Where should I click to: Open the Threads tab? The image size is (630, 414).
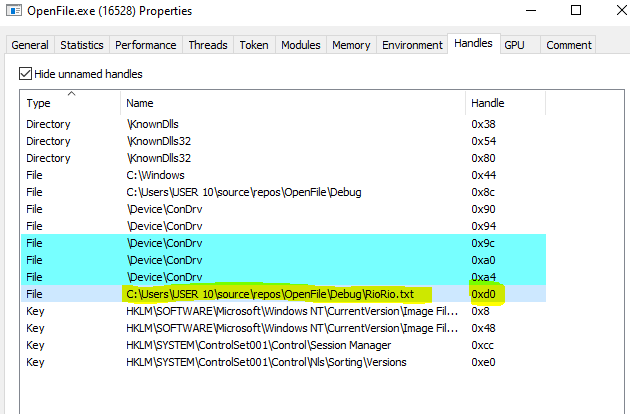point(208,45)
